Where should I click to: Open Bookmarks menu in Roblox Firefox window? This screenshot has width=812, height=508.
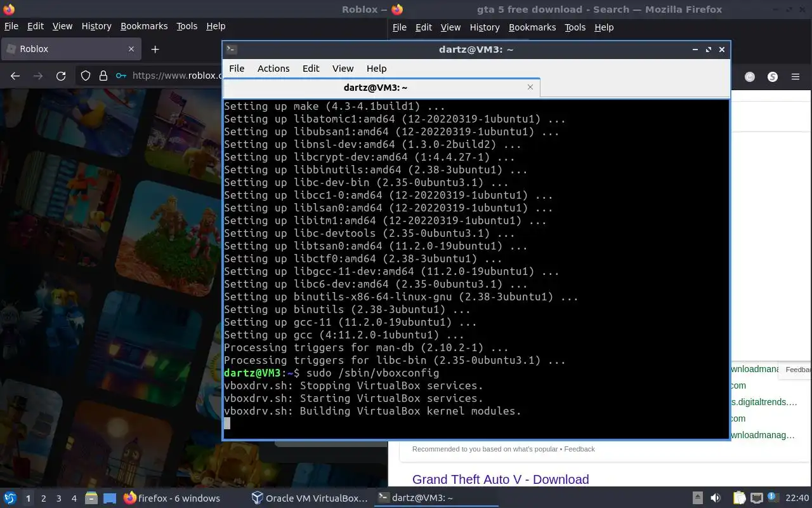pos(144,26)
